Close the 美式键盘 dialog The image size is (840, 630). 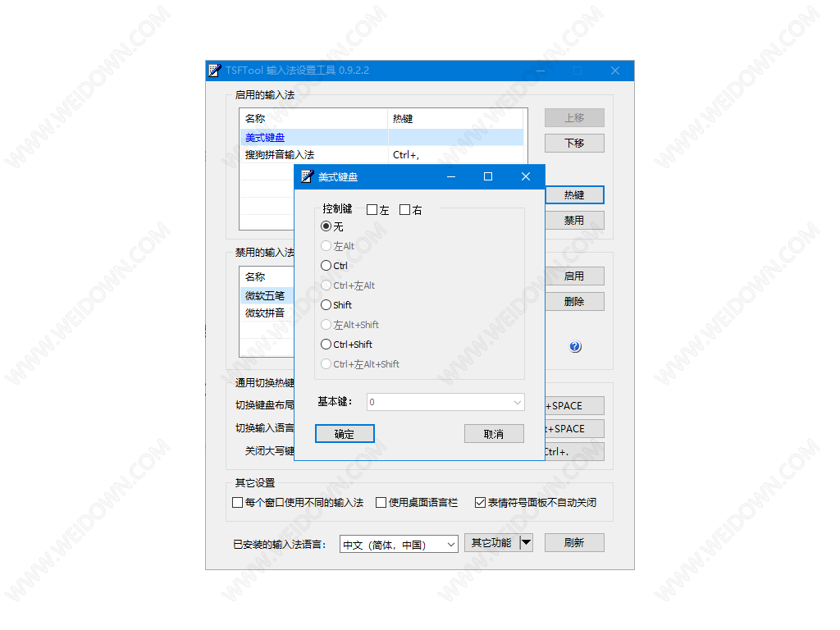point(526,177)
